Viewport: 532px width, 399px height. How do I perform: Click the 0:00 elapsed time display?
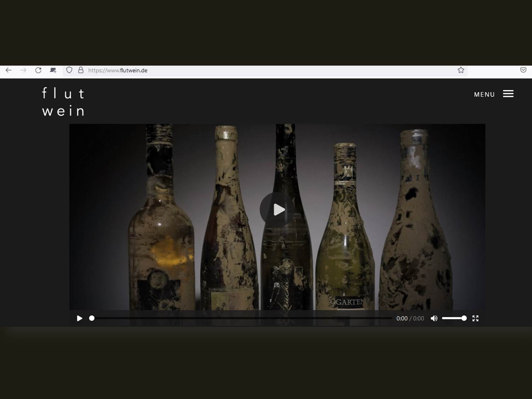(x=401, y=318)
